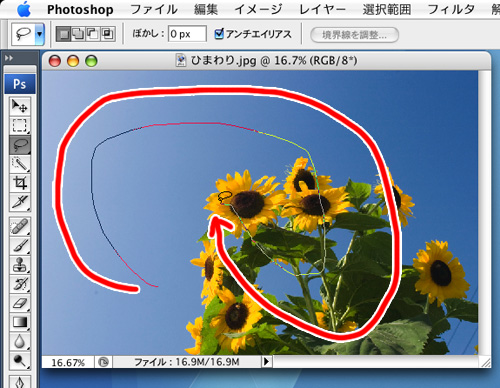Select the Magic Wand tool
Image resolution: width=500 pixels, height=388 pixels.
point(20,163)
